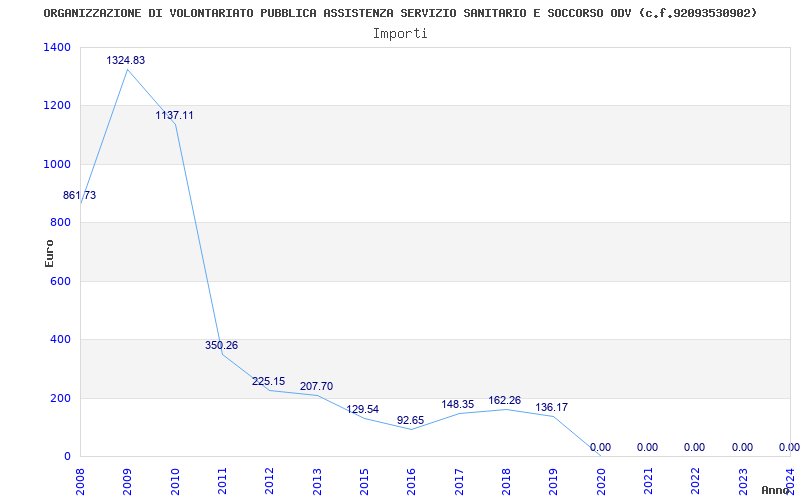Click the 0.00 label above 2023

(742, 447)
